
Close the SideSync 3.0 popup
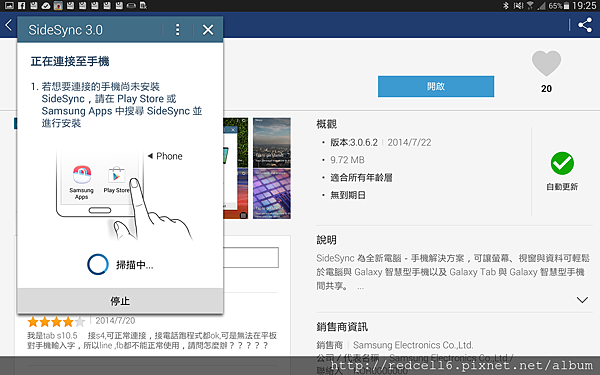coord(208,29)
